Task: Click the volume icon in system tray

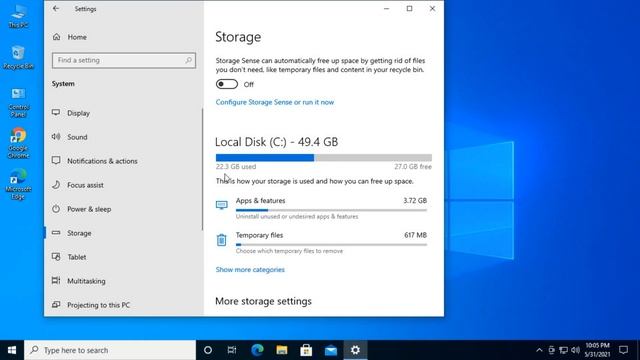Action: [x=576, y=350]
